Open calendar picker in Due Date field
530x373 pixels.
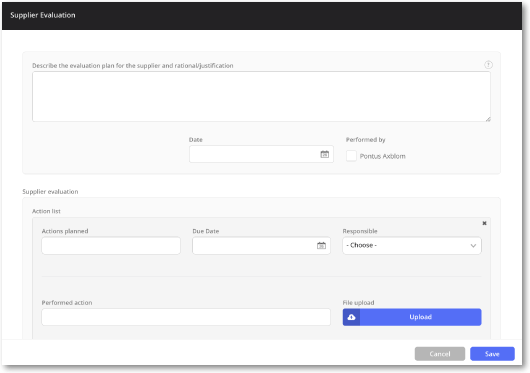click(321, 245)
